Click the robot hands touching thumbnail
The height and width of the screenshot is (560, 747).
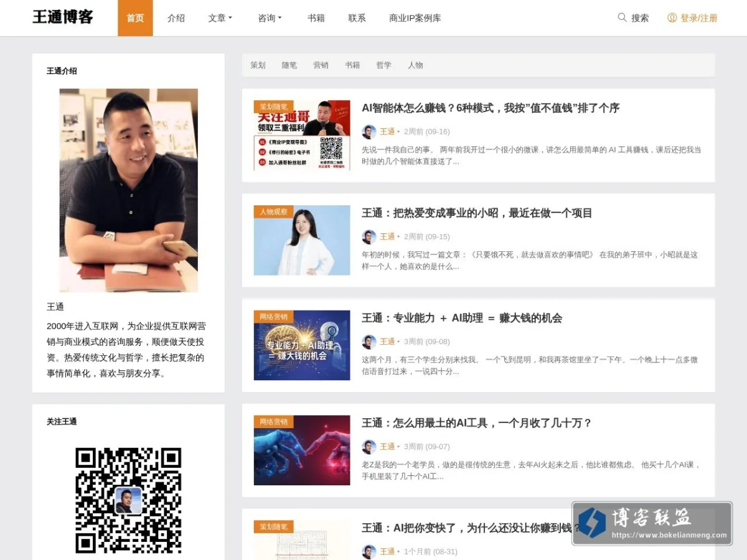point(302,450)
